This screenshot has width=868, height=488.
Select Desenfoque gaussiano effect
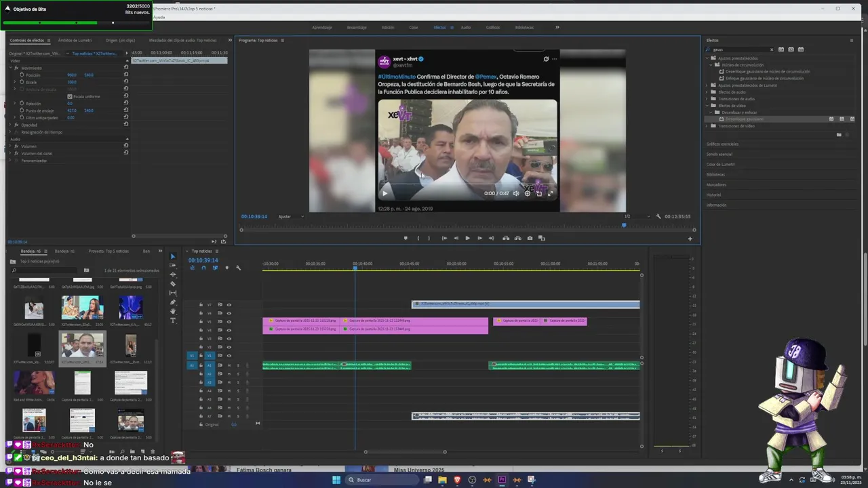[744, 119]
